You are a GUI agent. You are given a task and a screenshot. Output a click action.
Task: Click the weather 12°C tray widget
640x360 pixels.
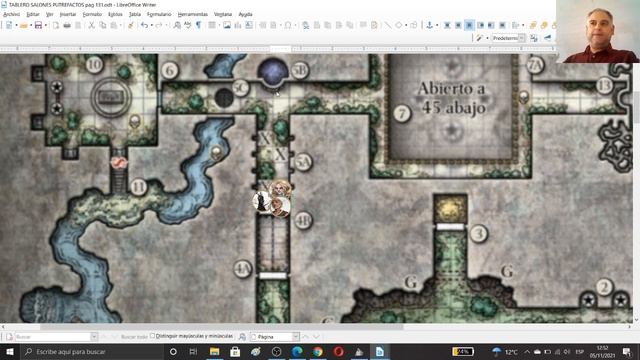(505, 351)
